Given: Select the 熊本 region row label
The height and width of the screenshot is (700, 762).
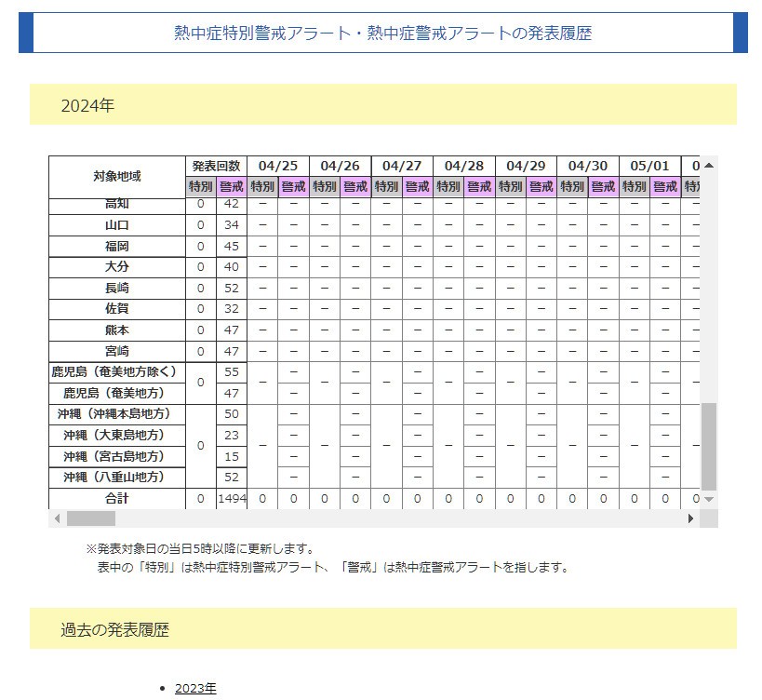Looking at the screenshot, I should coord(117,330).
